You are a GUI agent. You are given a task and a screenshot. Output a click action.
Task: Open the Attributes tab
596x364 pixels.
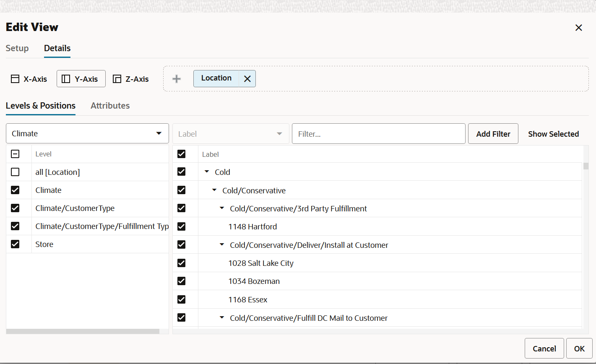point(110,106)
